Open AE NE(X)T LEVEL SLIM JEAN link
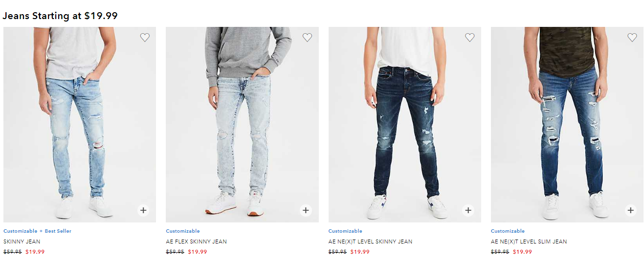Image resolution: width=644 pixels, height=264 pixels. click(529, 242)
